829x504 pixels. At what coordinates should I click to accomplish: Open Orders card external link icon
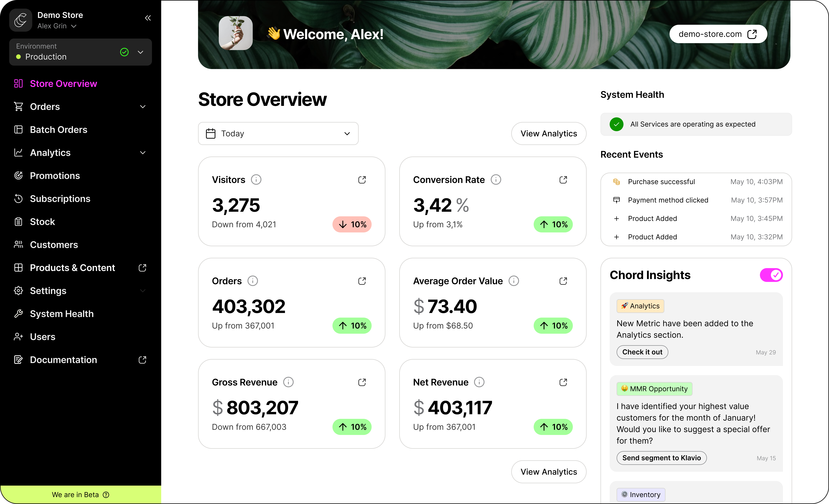(362, 281)
